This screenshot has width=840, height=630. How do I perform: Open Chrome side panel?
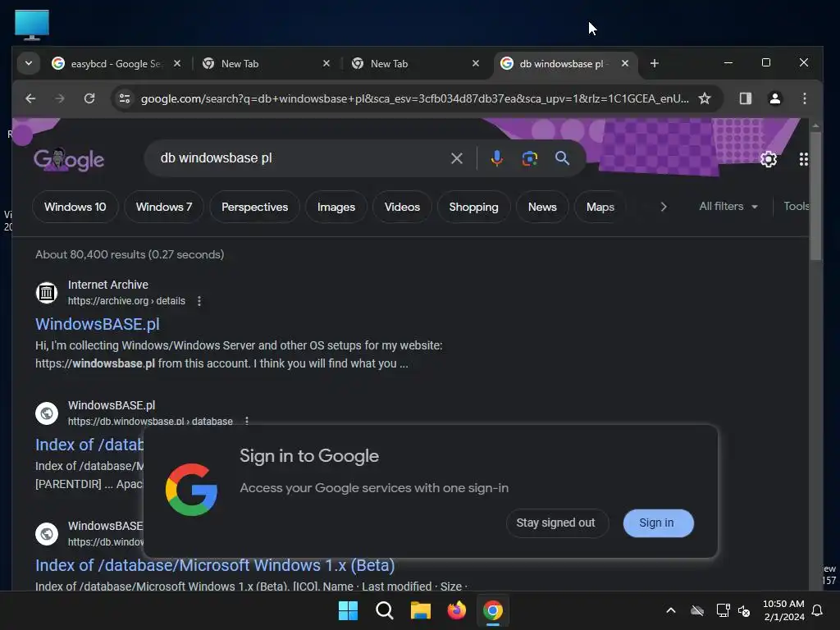[x=745, y=98]
